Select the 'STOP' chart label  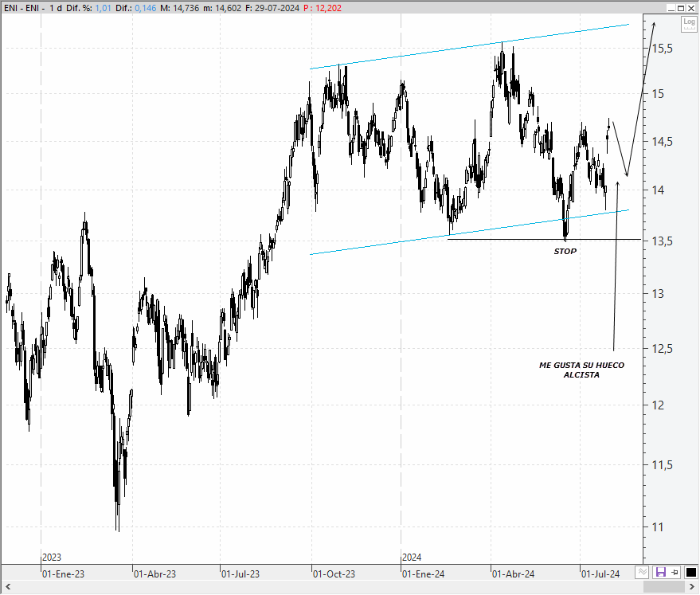[x=565, y=251]
